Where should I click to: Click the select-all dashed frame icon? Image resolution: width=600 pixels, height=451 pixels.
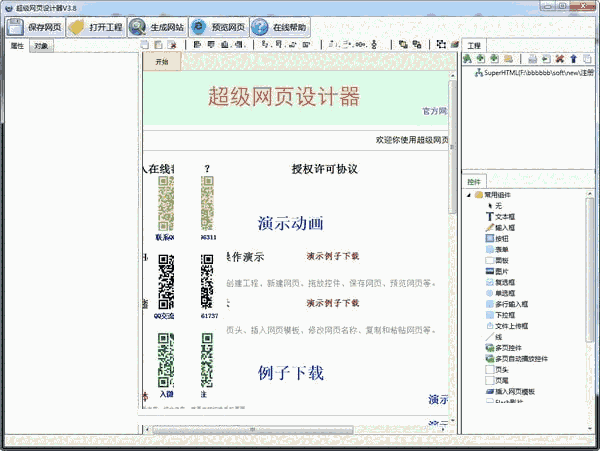(441, 44)
